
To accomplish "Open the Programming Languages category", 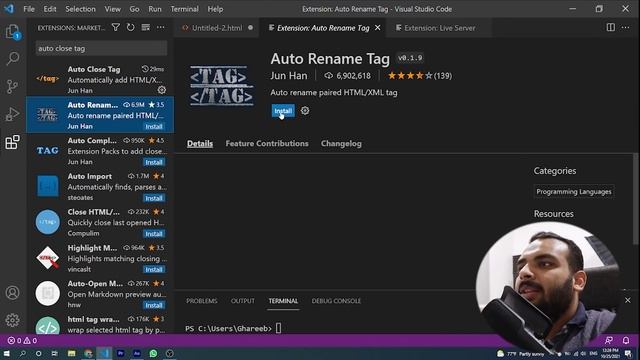I will click(574, 191).
